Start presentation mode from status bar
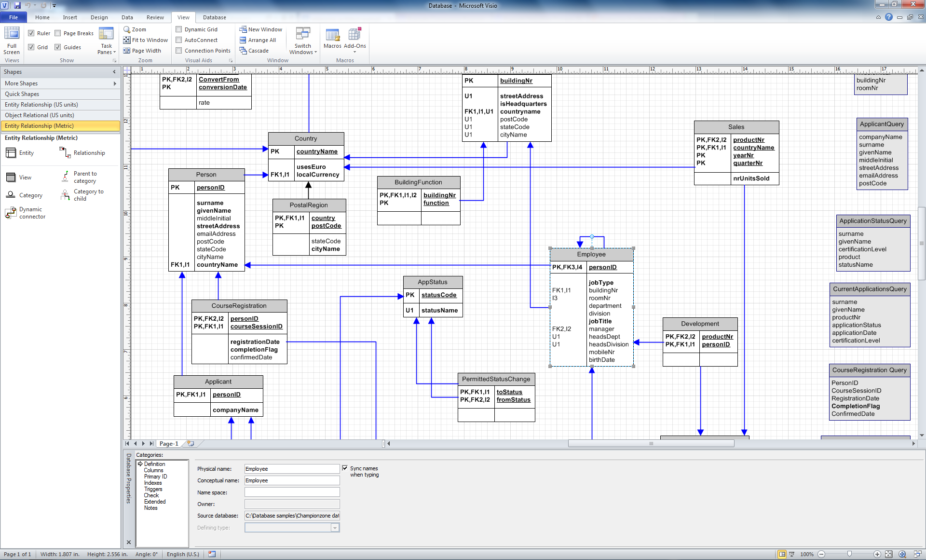Viewport: 926px width, 560px height. (792, 554)
